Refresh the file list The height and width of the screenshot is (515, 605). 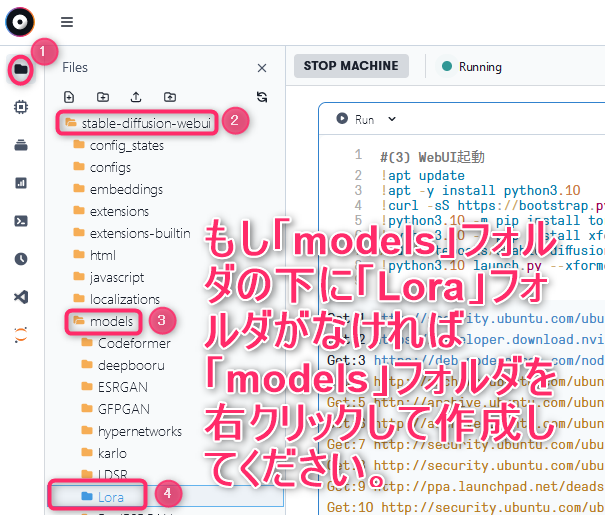262,97
